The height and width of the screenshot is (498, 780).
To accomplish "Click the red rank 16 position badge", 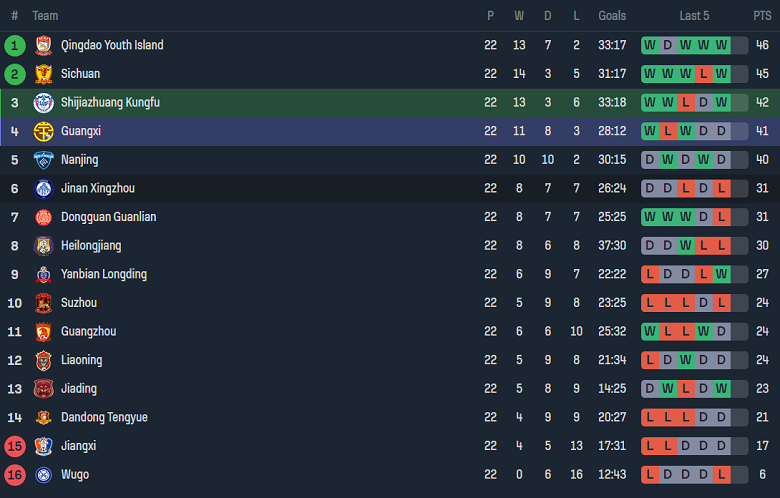I will tap(15, 475).
